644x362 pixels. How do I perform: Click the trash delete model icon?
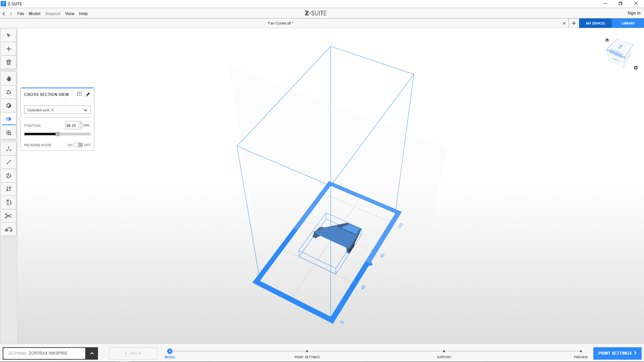(x=9, y=62)
